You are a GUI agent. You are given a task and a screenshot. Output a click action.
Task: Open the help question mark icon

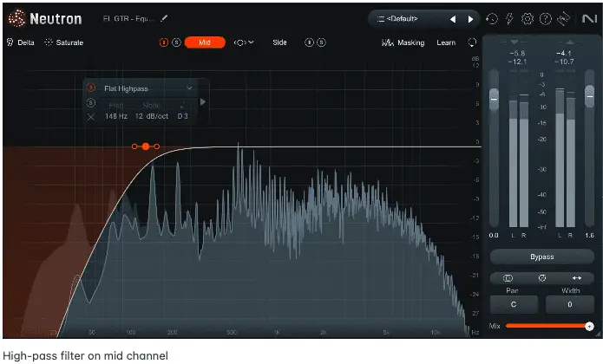pos(546,18)
